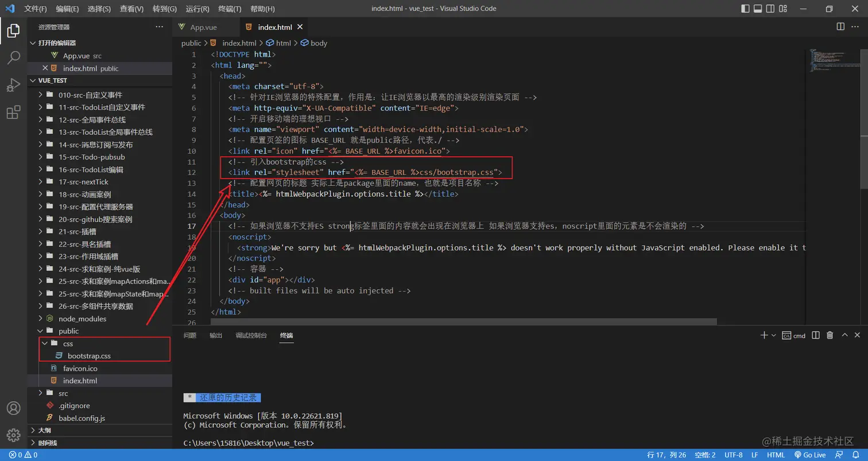Image resolution: width=868 pixels, height=461 pixels.
Task: Kill terminal with trash icon
Action: (830, 335)
